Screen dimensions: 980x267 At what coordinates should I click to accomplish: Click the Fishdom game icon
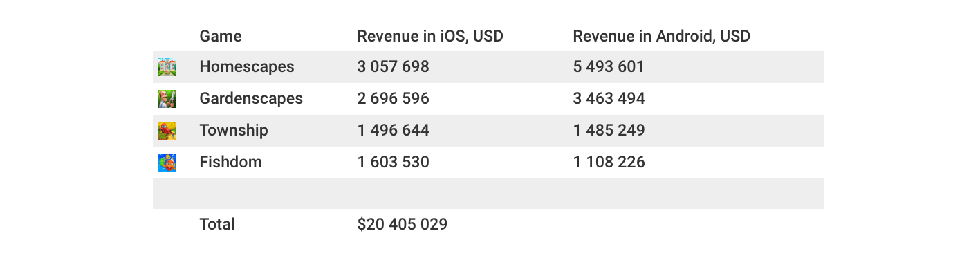point(167,163)
